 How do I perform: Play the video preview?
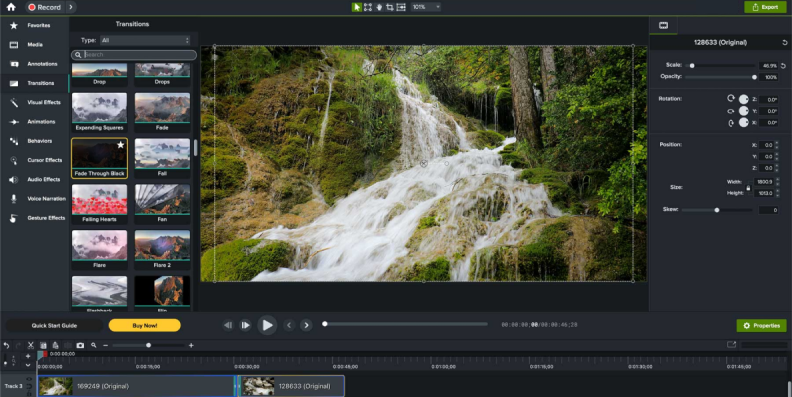(267, 325)
